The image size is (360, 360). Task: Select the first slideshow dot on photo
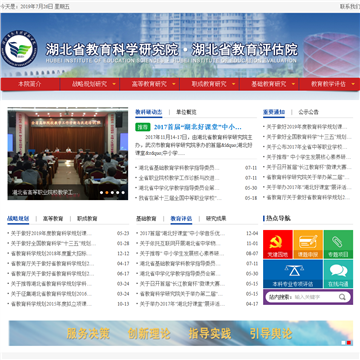pos(102,192)
